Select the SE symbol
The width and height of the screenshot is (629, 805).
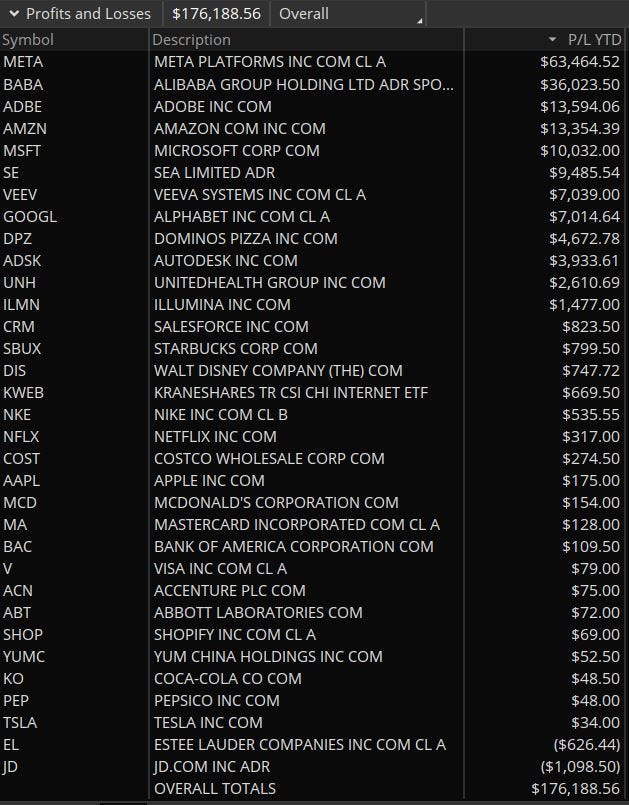pyautogui.click(x=11, y=173)
